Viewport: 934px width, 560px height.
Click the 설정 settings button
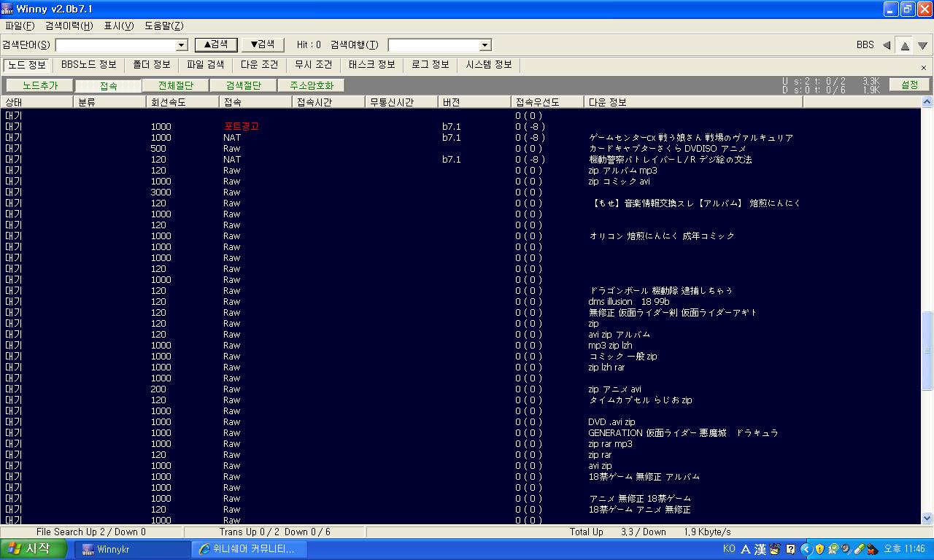pyautogui.click(x=910, y=85)
